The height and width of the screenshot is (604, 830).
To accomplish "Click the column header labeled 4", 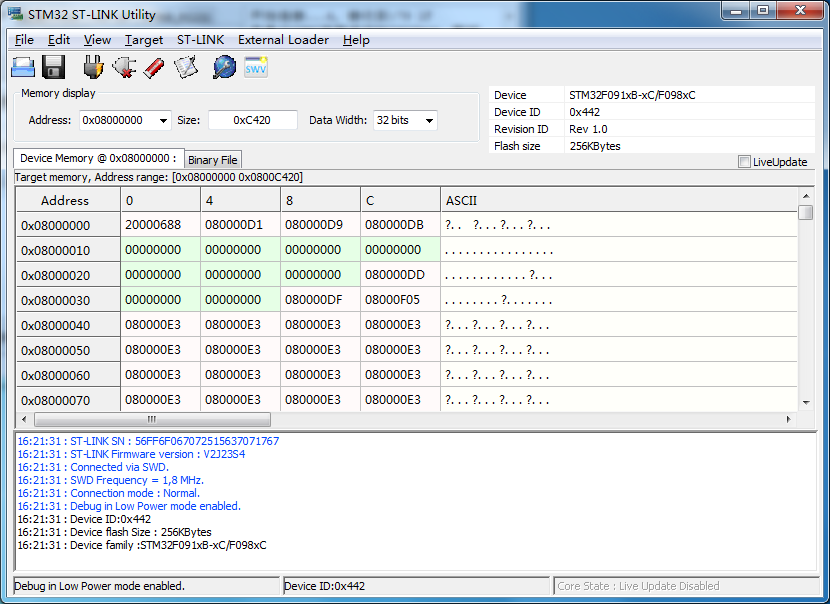I will tap(240, 200).
